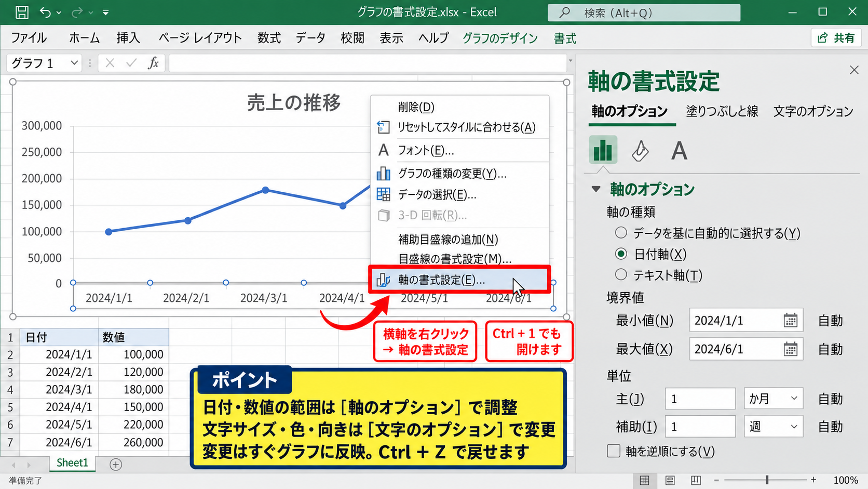
Task: Select the 文字のオプション pane tab
Action: click(813, 111)
